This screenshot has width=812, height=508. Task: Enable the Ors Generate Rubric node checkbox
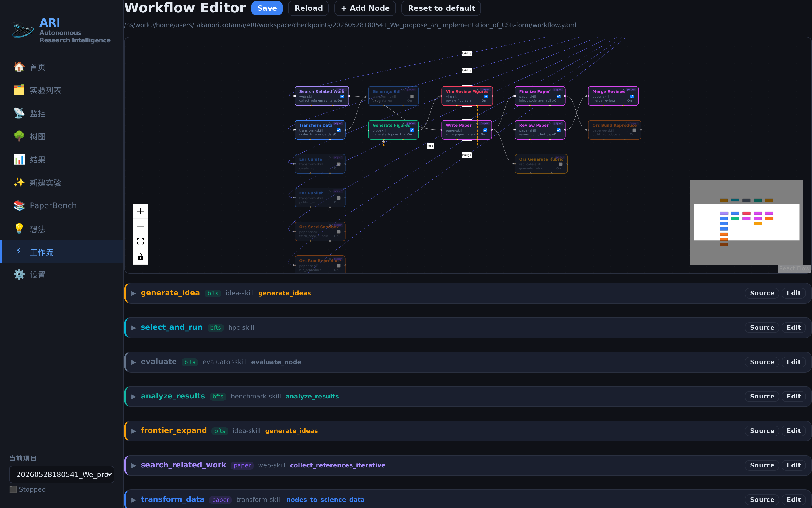(x=561, y=164)
